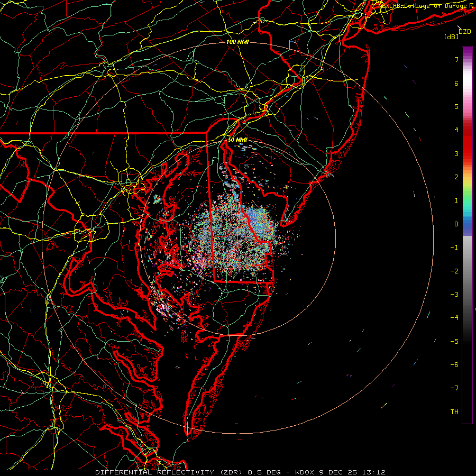Click the "-6" value on color scale
This screenshot has width=476, height=476.
tap(454, 365)
